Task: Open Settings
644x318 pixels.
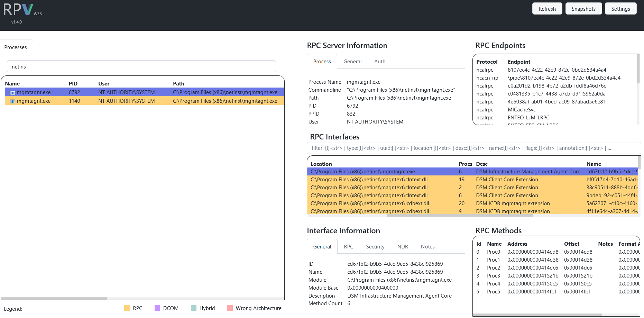Action: click(620, 9)
